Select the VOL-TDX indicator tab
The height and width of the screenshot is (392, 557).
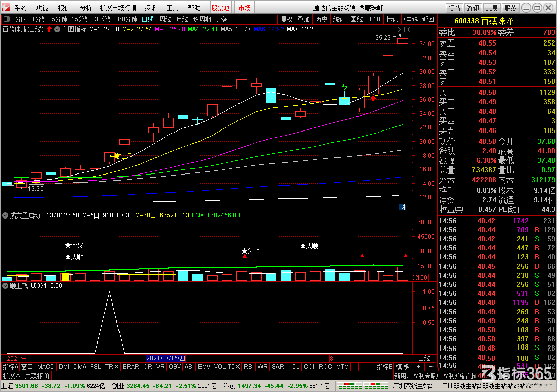(227, 367)
